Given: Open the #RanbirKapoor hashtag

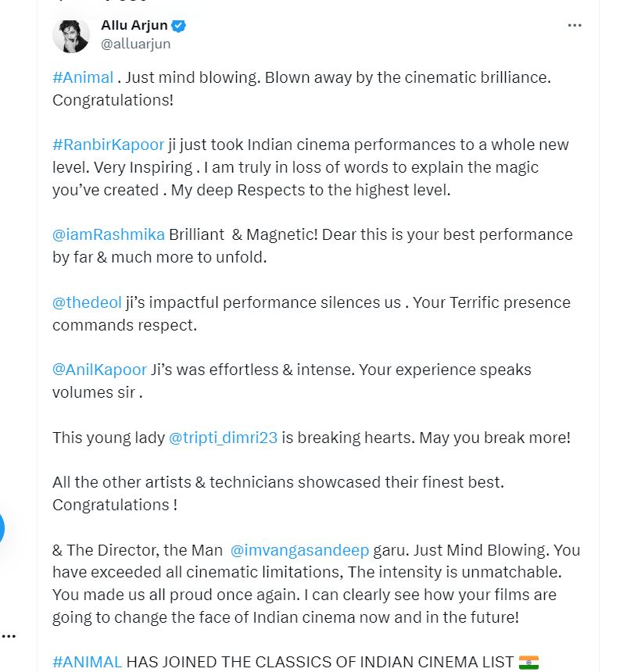Looking at the screenshot, I should point(108,145).
